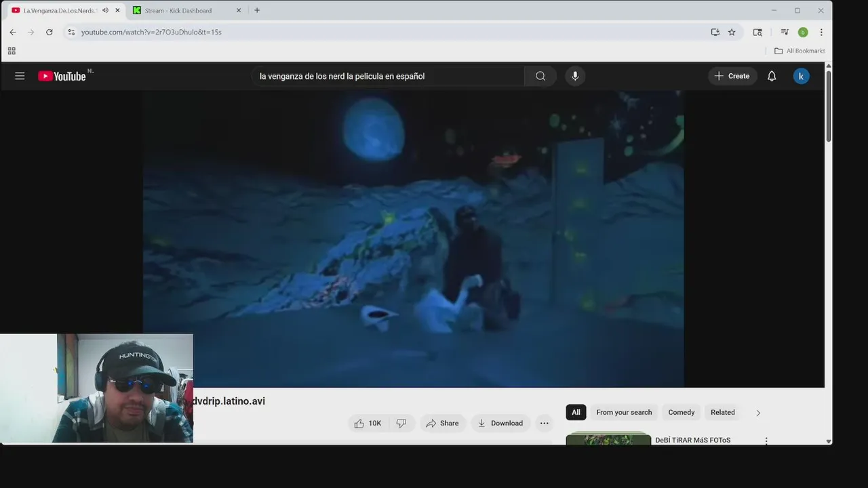Click inside the YouTube search field

click(388, 76)
